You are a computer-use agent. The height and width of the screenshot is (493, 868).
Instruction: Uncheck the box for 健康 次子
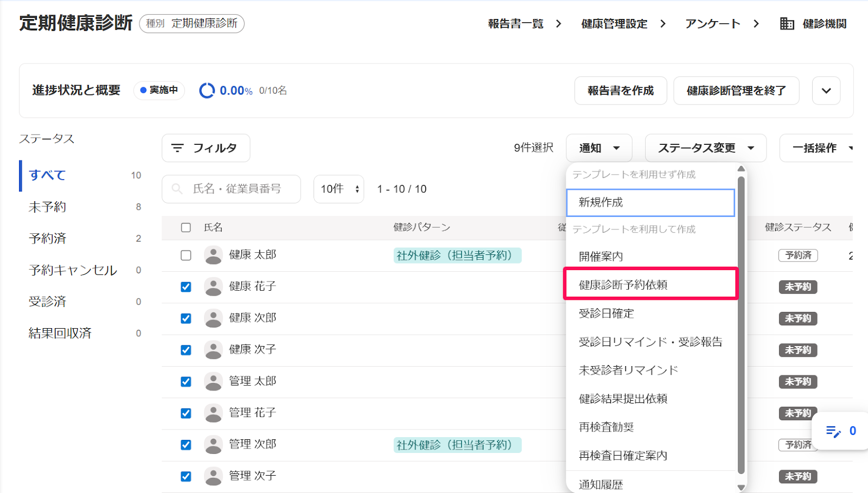coord(186,350)
